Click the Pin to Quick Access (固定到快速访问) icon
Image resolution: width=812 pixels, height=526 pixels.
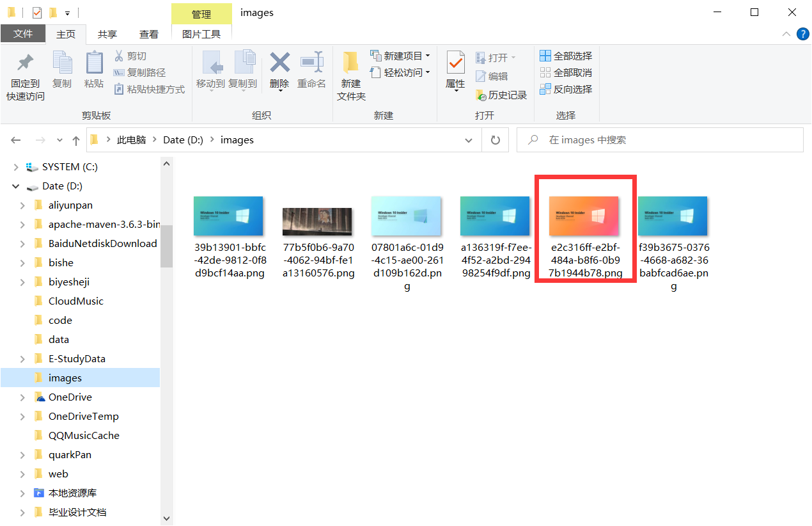(x=26, y=63)
